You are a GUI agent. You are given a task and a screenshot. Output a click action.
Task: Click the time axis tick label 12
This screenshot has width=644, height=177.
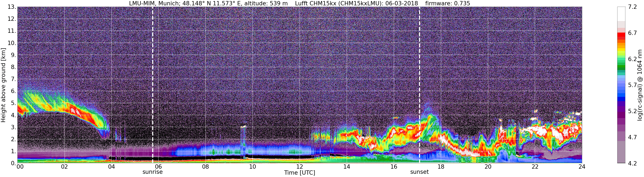pyautogui.click(x=299, y=167)
